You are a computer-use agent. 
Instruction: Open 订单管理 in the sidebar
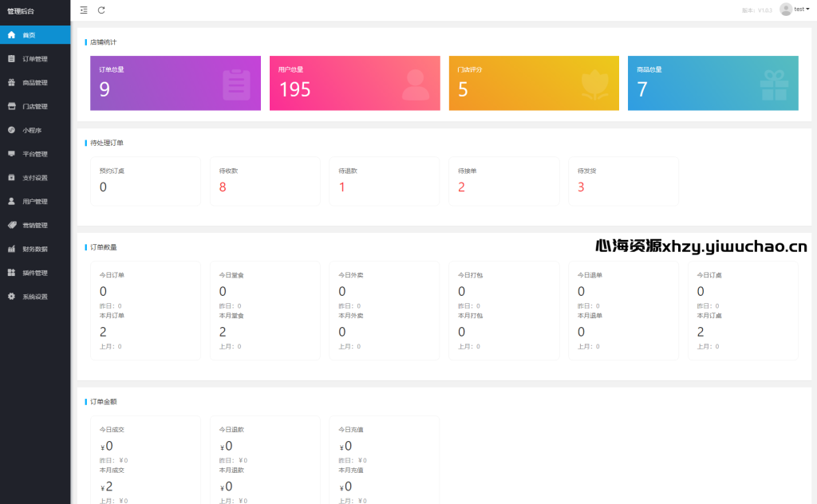pos(34,59)
